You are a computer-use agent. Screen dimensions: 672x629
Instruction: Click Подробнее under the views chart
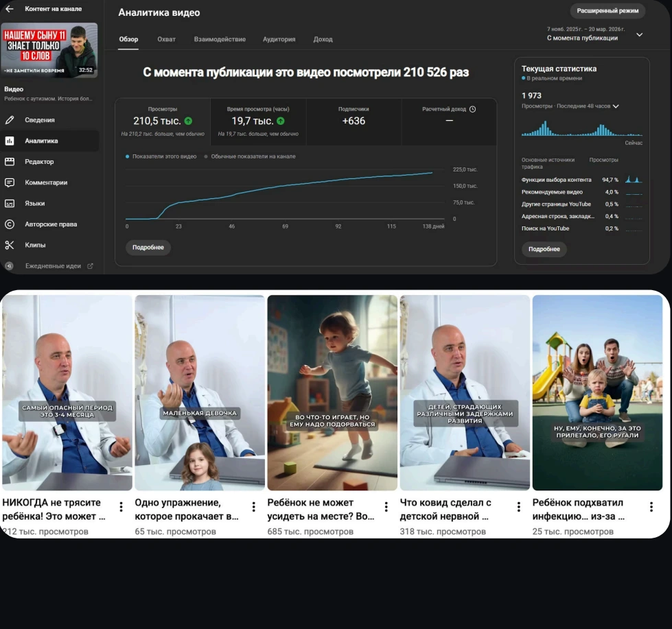(x=148, y=248)
